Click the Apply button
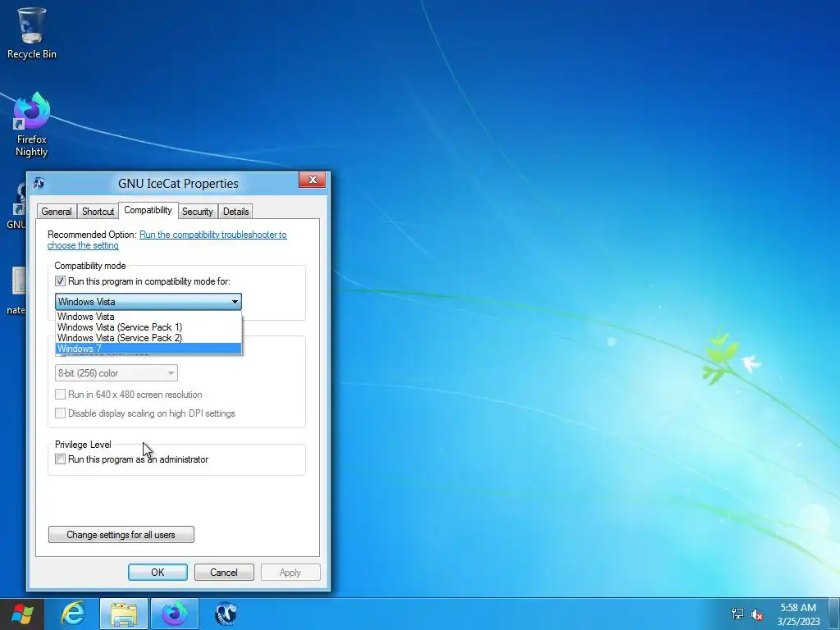Screen dimensions: 840x630 click(290, 572)
